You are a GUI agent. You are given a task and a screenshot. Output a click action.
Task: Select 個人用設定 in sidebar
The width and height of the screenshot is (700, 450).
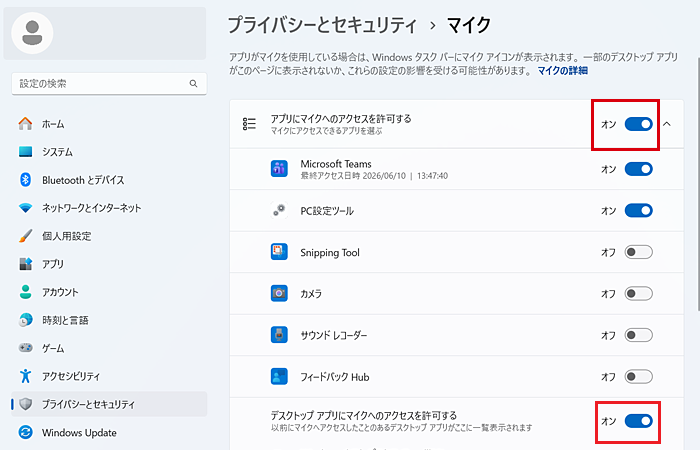[109, 236]
